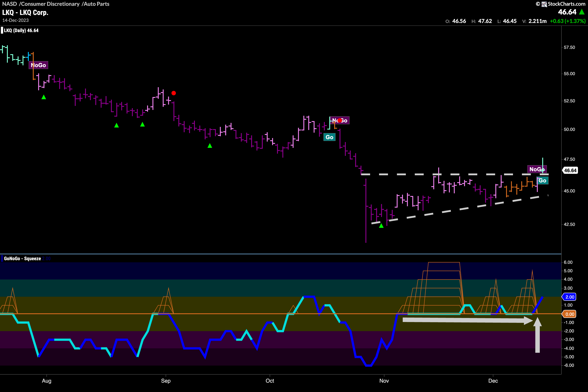
Task: Click the 47.50 price axis label
Action: pyautogui.click(x=569, y=159)
